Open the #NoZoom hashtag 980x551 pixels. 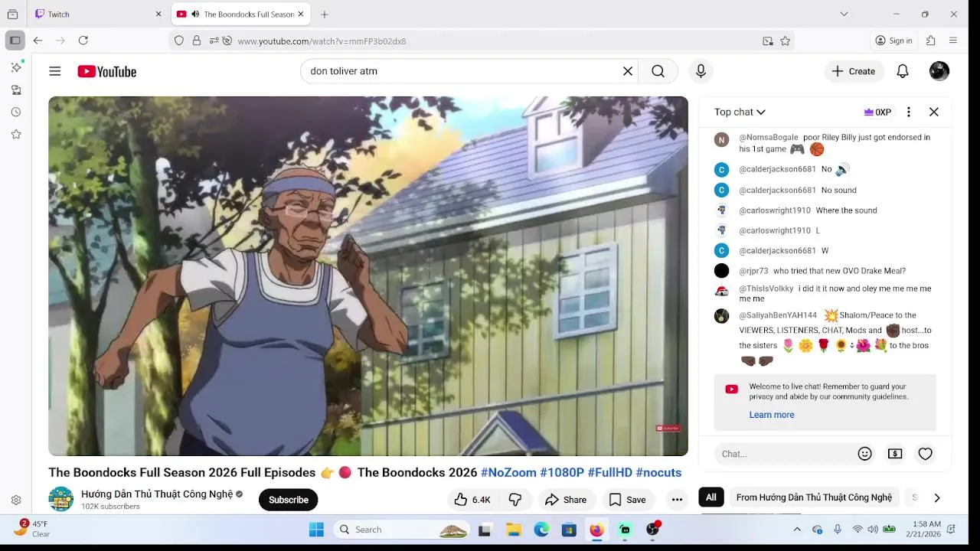(508, 473)
